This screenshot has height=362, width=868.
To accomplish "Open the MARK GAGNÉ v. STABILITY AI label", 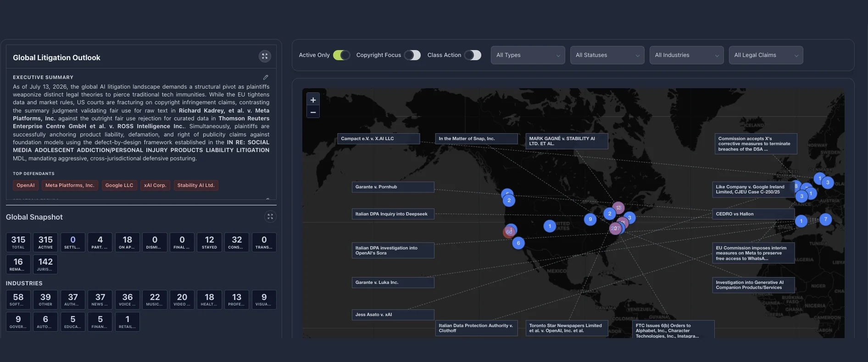I will [567, 141].
